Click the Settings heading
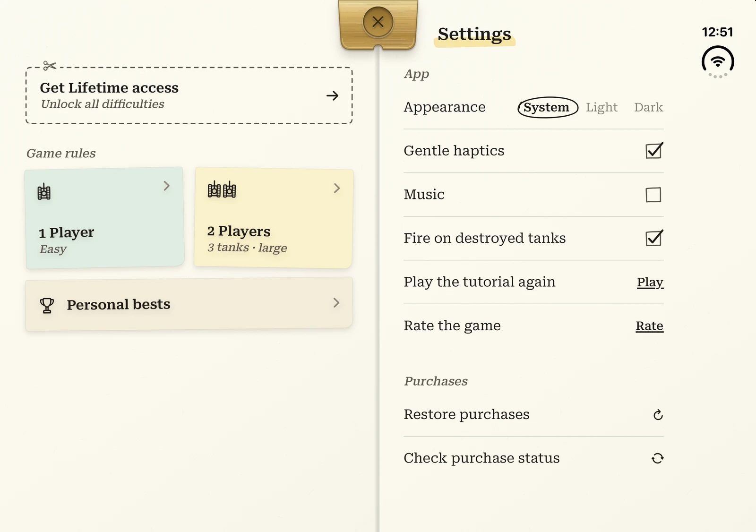The width and height of the screenshot is (756, 532). coord(474,34)
